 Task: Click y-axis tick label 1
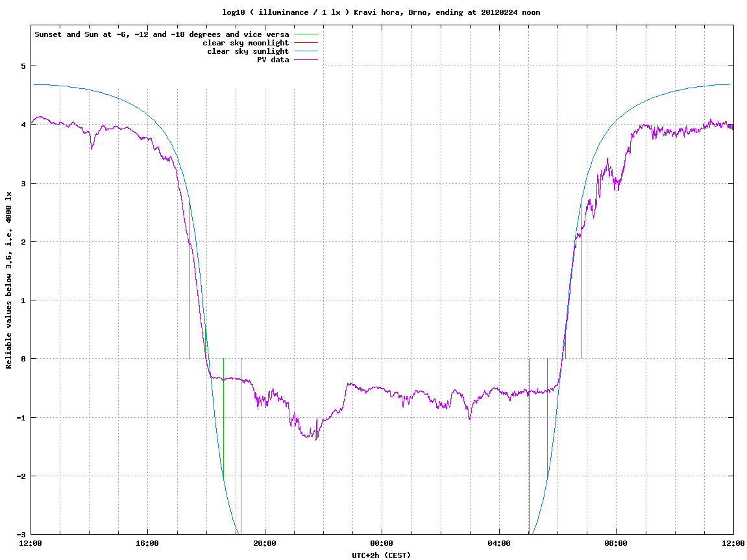[23, 300]
